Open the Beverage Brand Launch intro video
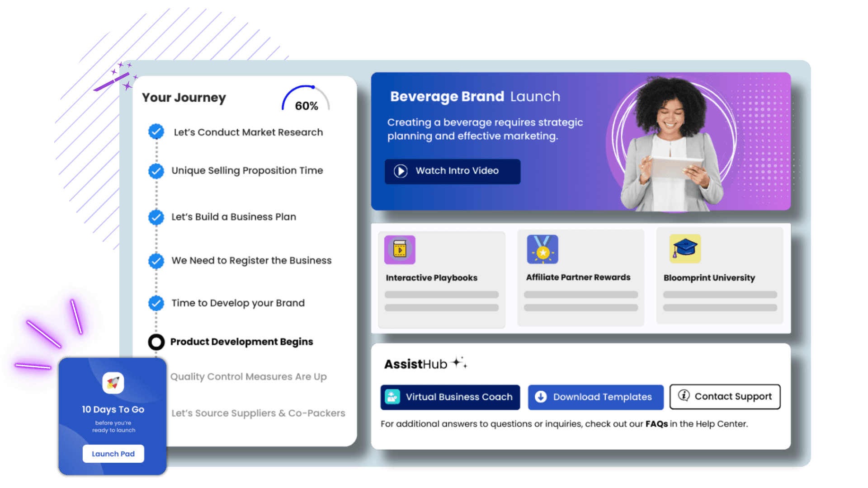868x488 pixels. 451,170
